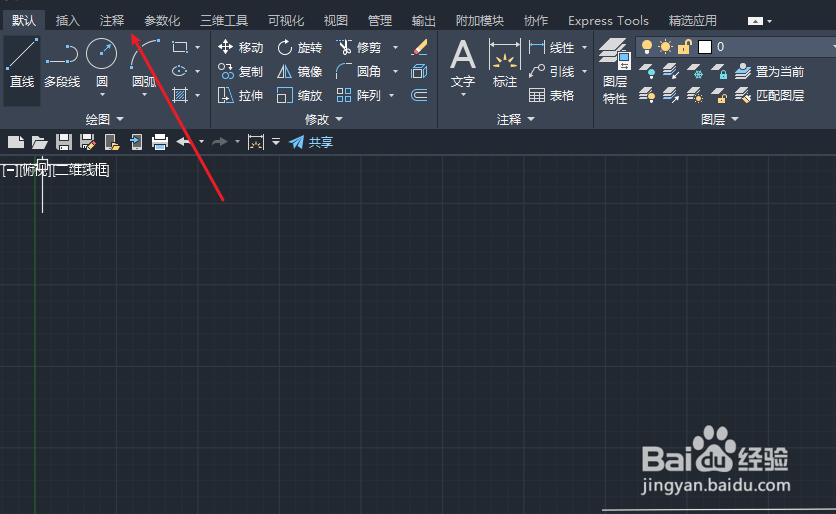Open the 修剪 (Trim) dropdown arrow

(x=395, y=47)
